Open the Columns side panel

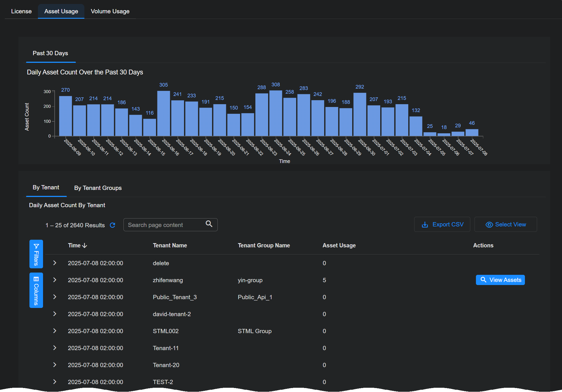click(x=36, y=290)
